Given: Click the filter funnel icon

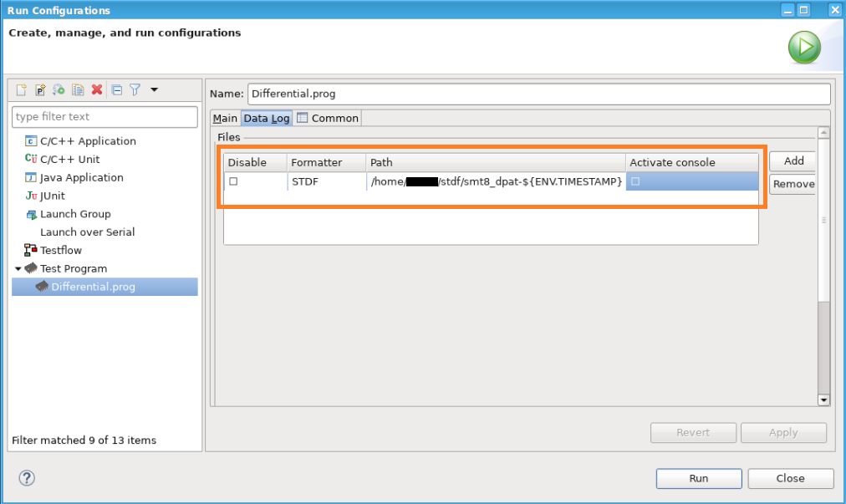Looking at the screenshot, I should (x=135, y=89).
